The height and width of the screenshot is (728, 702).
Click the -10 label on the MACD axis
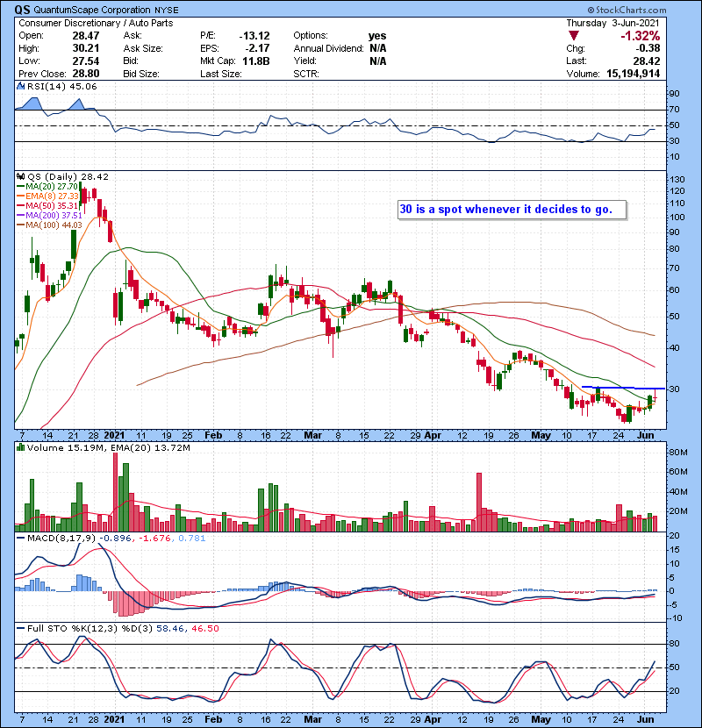coord(676,618)
